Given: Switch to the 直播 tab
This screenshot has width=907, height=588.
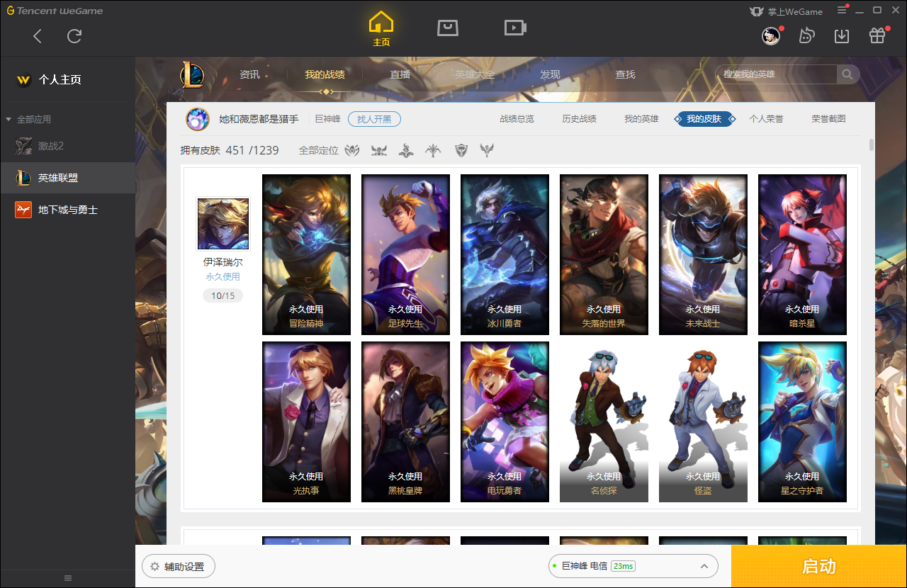Looking at the screenshot, I should [400, 74].
